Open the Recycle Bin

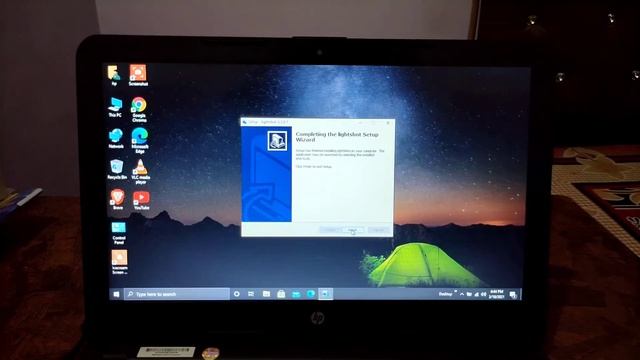(x=117, y=169)
